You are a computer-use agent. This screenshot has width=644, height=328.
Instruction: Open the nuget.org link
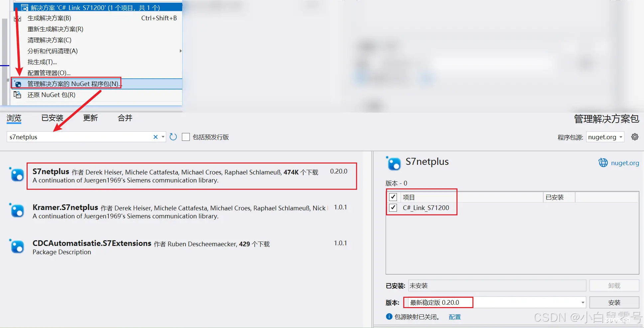pos(625,163)
